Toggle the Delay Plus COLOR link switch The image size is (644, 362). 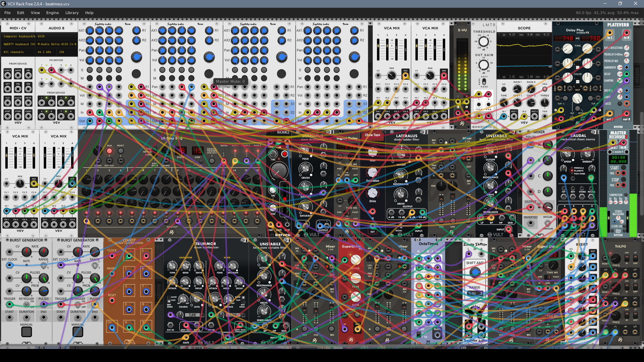click(x=578, y=79)
